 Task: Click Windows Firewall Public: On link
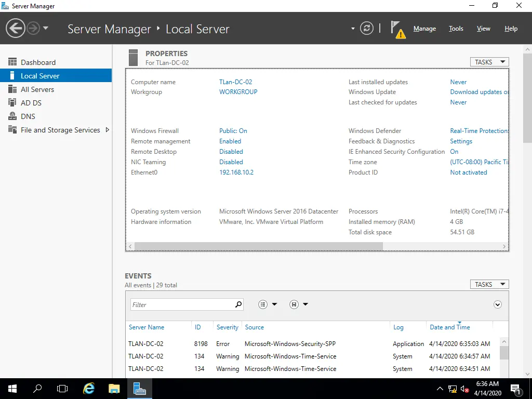233,130
